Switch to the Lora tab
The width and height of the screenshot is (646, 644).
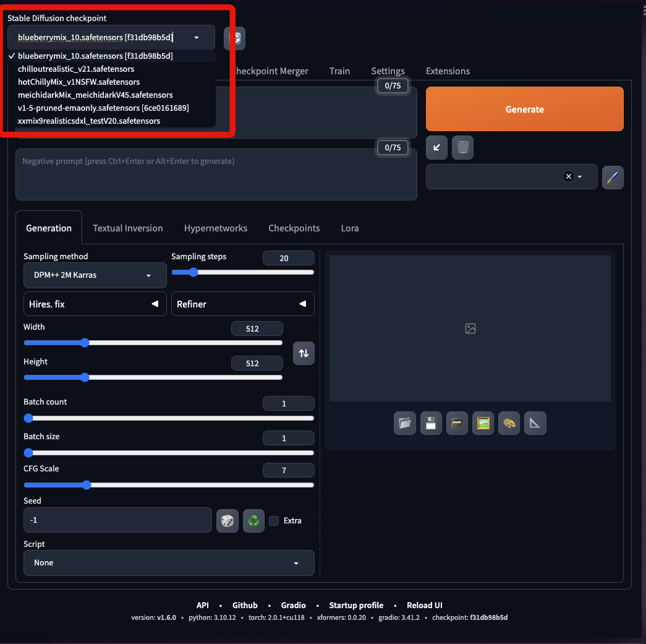tap(350, 228)
